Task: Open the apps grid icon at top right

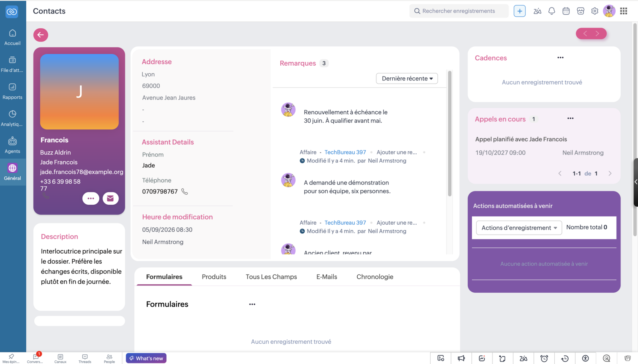Action: [x=624, y=11]
